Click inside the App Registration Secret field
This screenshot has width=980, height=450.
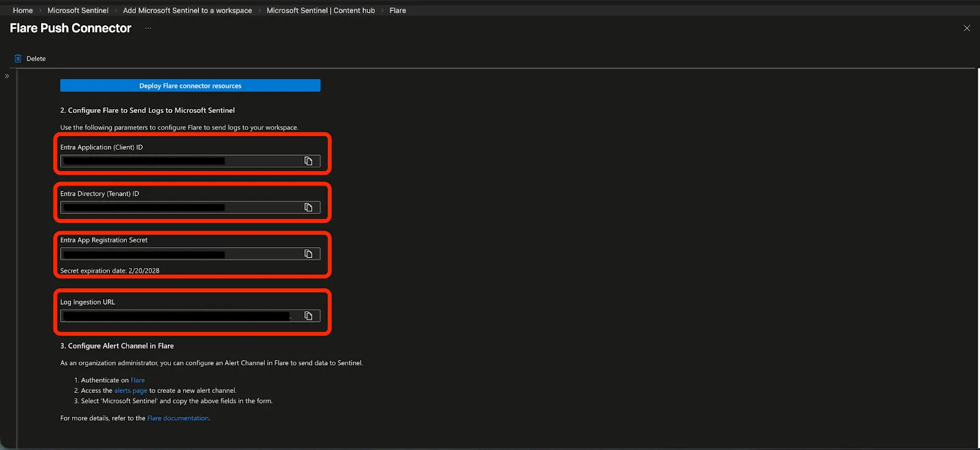(181, 254)
